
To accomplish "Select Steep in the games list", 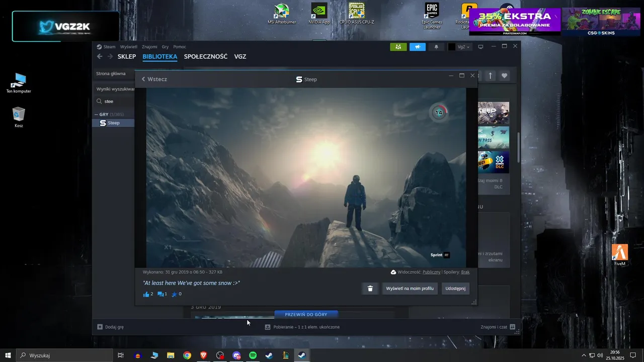I will [x=113, y=123].
